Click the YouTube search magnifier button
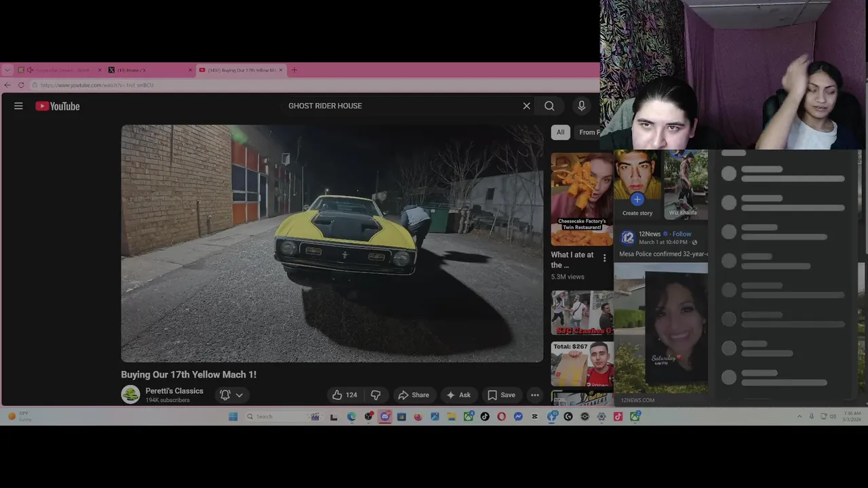The image size is (868, 488). (x=549, y=106)
